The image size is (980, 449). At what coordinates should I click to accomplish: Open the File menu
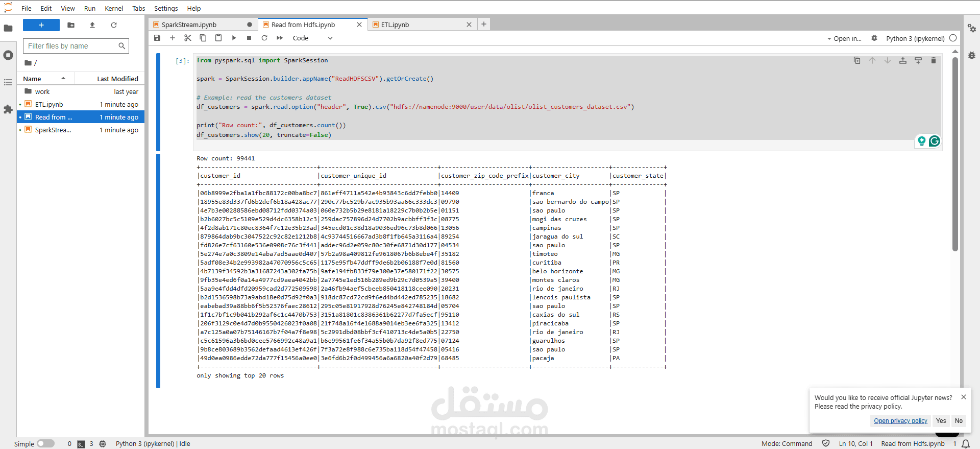pos(27,8)
